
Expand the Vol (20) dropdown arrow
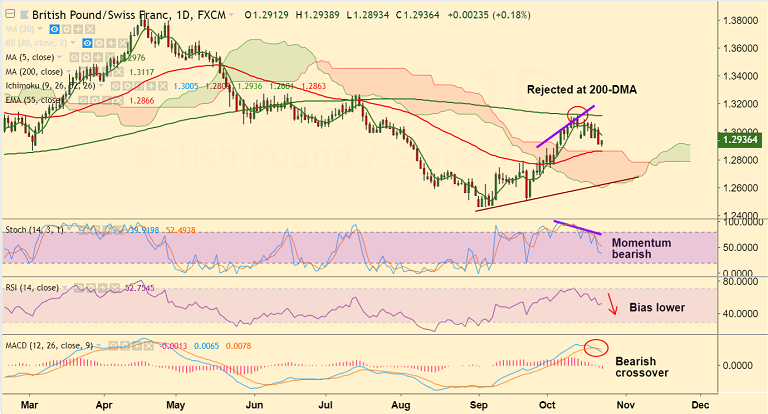click(x=40, y=28)
